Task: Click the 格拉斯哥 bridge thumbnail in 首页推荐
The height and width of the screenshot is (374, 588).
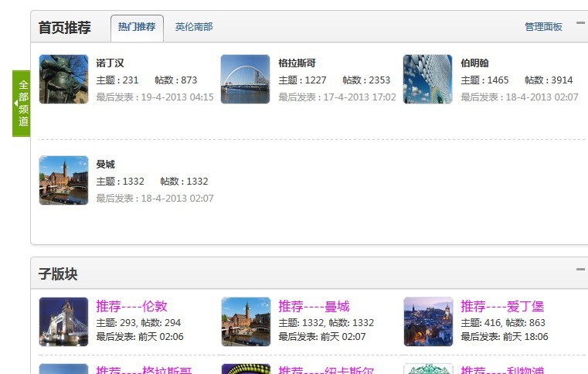Action: coord(245,80)
